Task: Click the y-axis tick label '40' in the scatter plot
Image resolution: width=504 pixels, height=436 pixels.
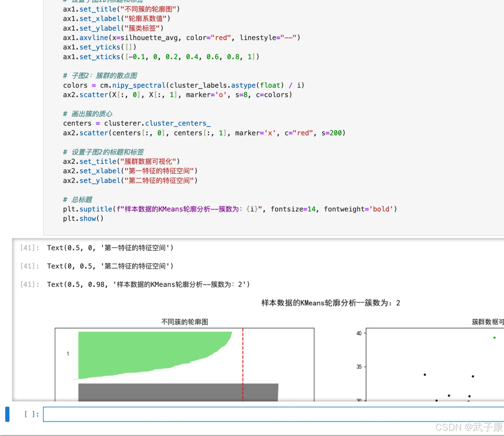Action: click(359, 333)
